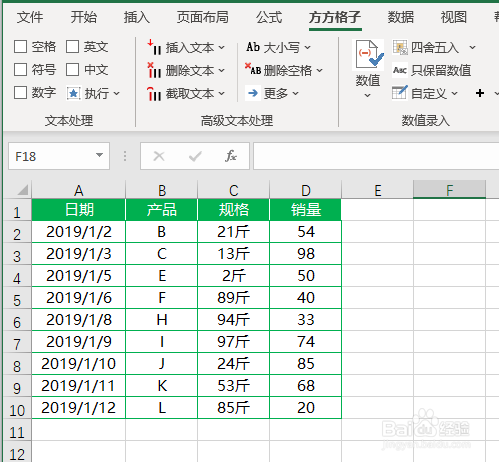Open the Name Box dropdown arrow

[x=99, y=155]
